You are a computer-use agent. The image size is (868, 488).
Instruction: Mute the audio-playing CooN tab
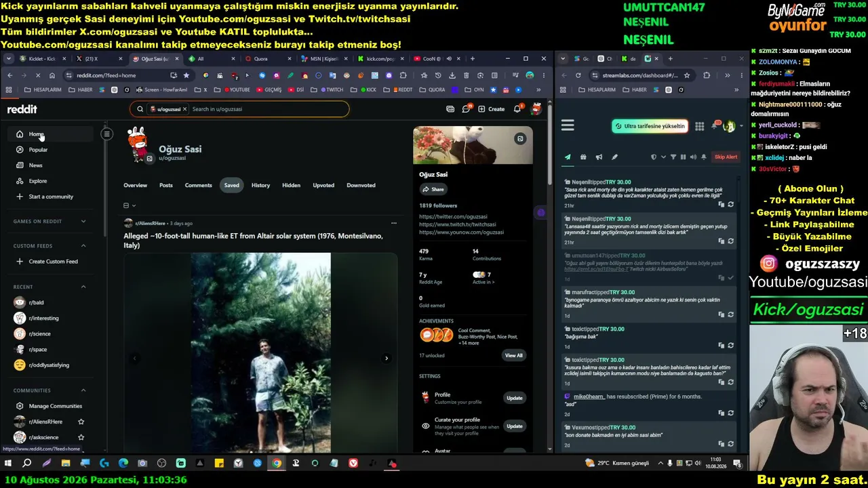[449, 59]
